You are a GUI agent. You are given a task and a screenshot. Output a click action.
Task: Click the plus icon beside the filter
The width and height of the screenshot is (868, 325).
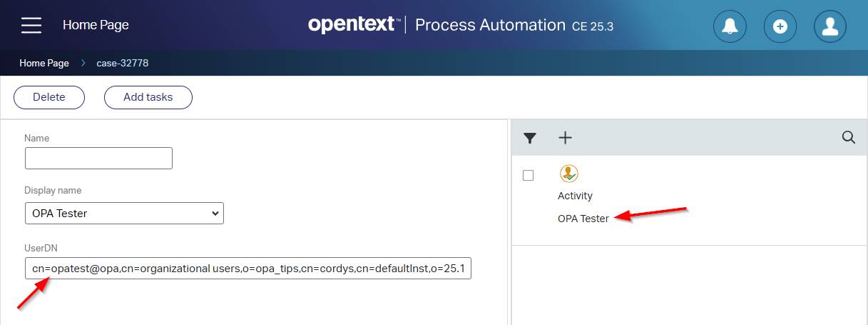click(x=565, y=138)
